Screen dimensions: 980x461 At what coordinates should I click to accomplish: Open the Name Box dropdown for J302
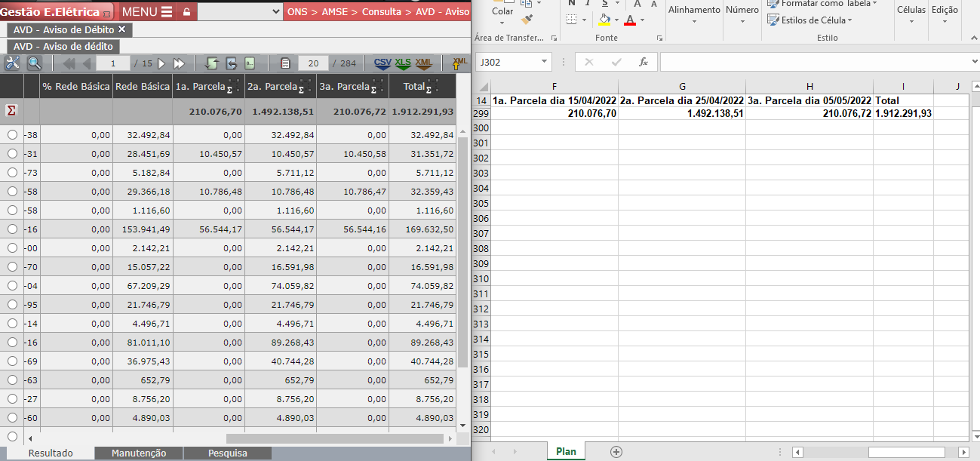click(x=545, y=62)
